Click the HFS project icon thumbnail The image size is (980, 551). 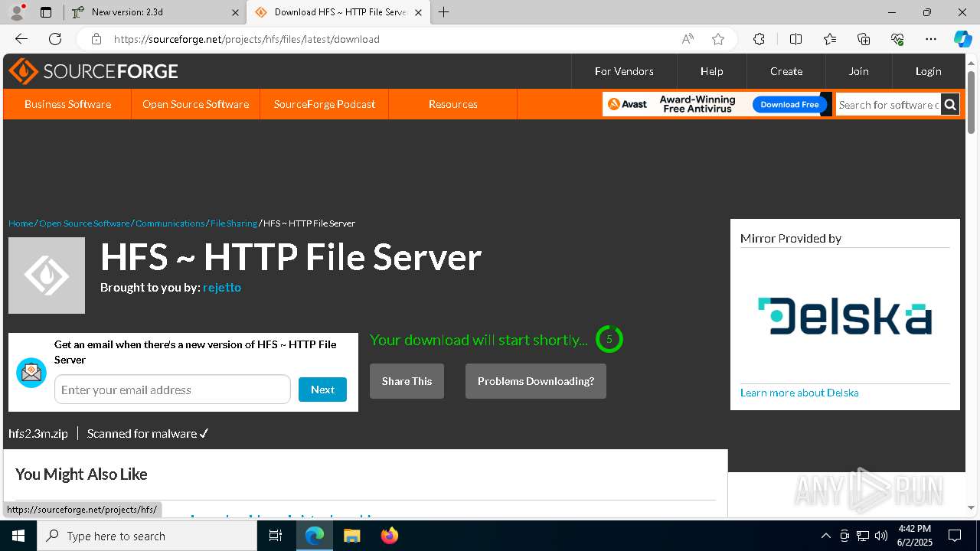(47, 275)
